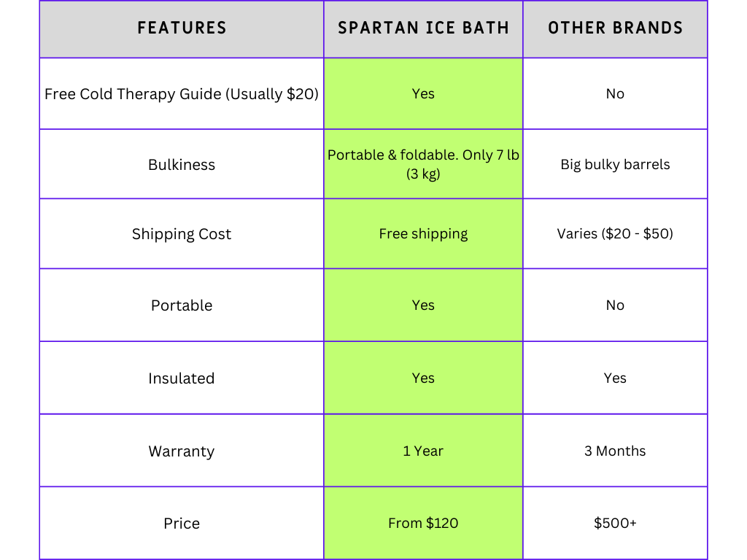Click the '$500+' price cell
The width and height of the screenshot is (747, 560).
tap(615, 524)
